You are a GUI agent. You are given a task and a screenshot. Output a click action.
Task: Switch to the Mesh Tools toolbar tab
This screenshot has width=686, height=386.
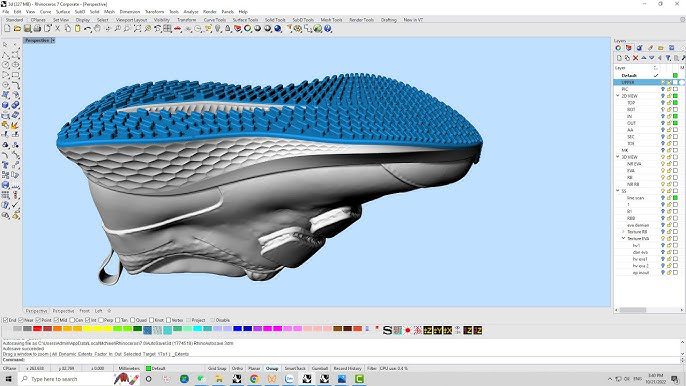coord(331,20)
